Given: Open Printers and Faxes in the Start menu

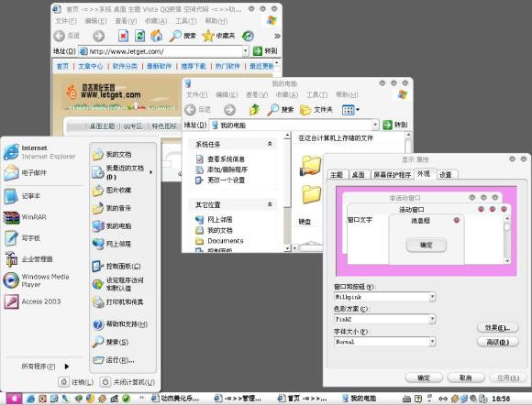Looking at the screenshot, I should pos(118,301).
